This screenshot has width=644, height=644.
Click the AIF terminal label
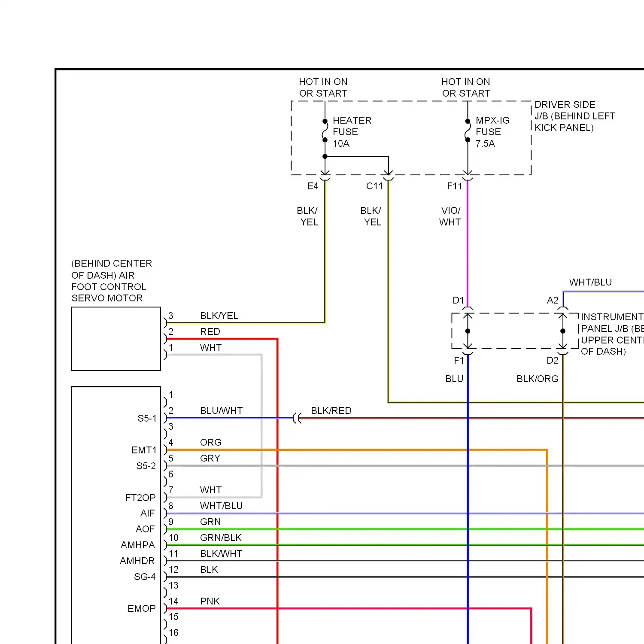click(147, 513)
